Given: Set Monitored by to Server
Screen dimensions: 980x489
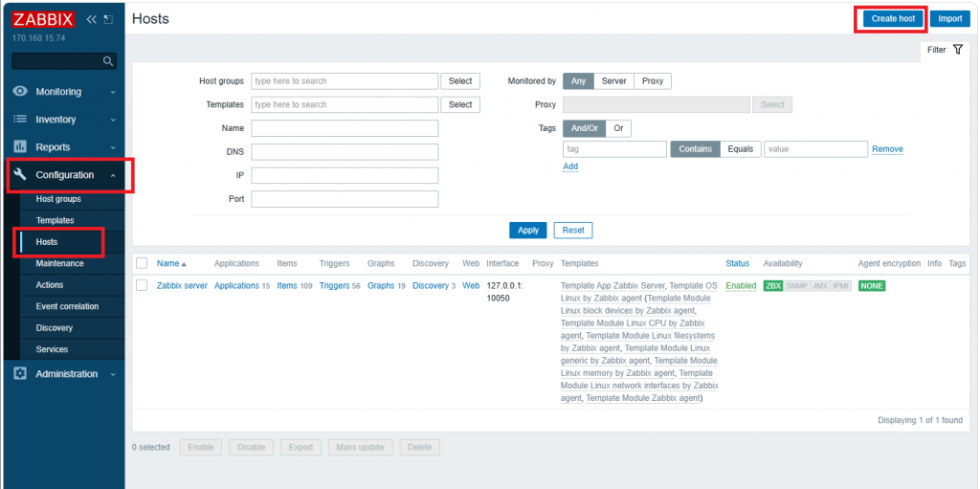Looking at the screenshot, I should (613, 81).
